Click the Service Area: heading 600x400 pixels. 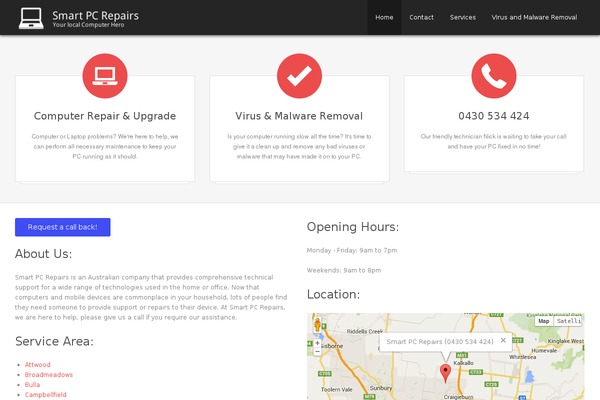tap(54, 341)
